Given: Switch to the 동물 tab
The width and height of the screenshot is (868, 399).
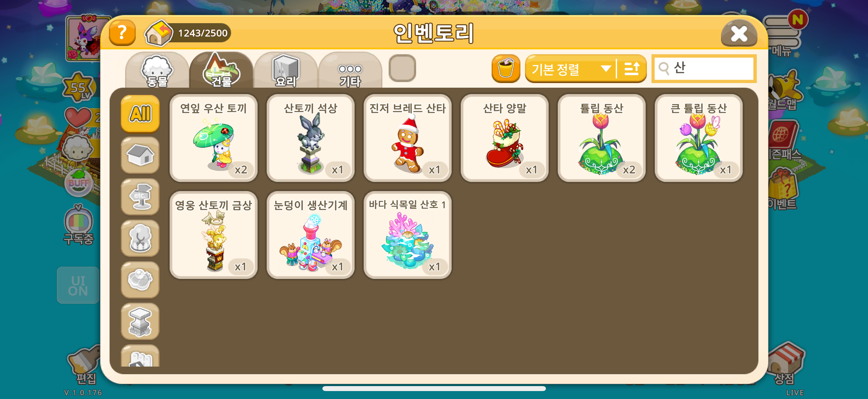Looking at the screenshot, I should click(157, 71).
